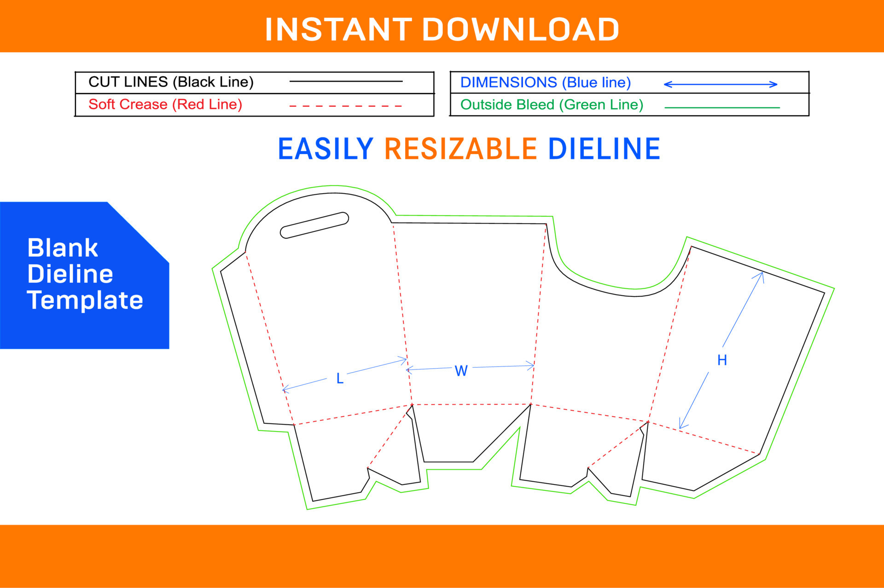Click the 'Blank Dieline Template' blue badge
This screenshot has width=884, height=588.
coord(85,275)
